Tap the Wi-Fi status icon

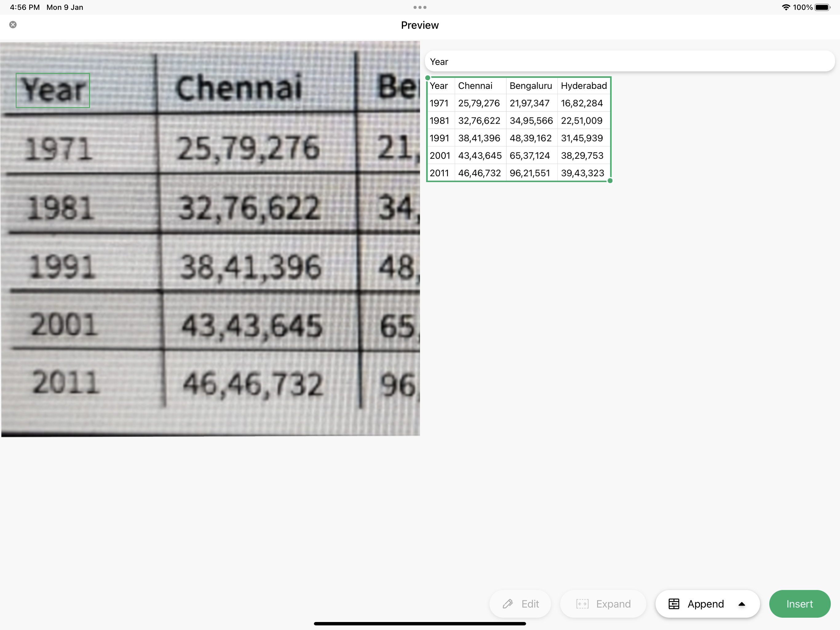coord(786,7)
